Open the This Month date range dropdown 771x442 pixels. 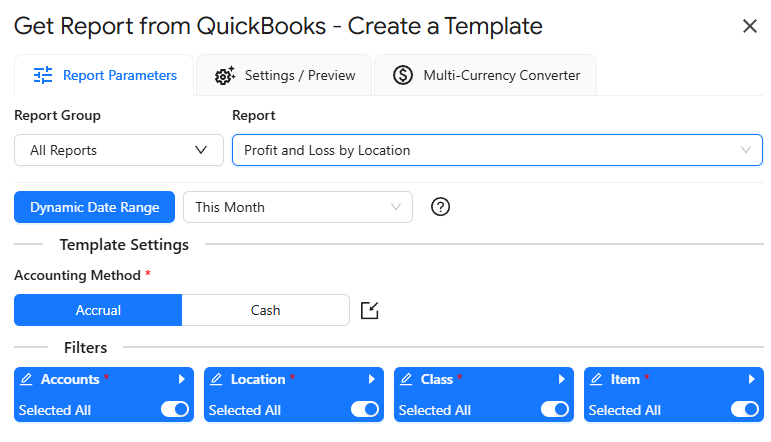point(297,207)
